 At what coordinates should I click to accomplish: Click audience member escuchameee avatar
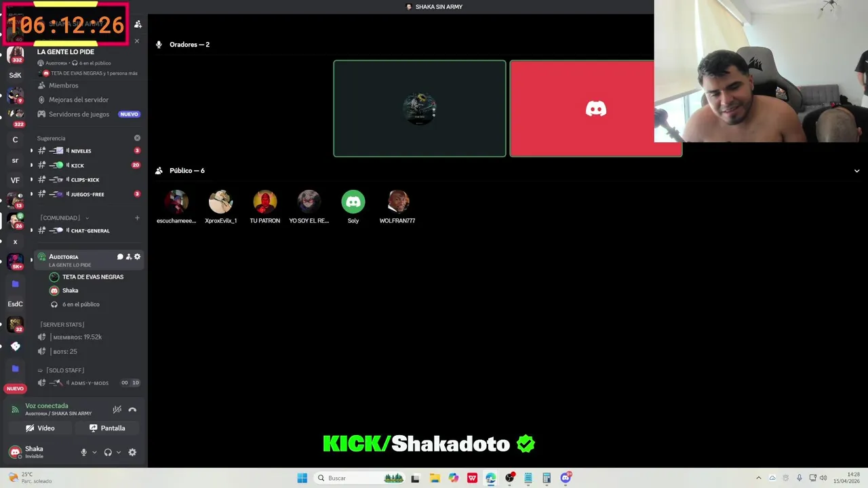point(176,202)
